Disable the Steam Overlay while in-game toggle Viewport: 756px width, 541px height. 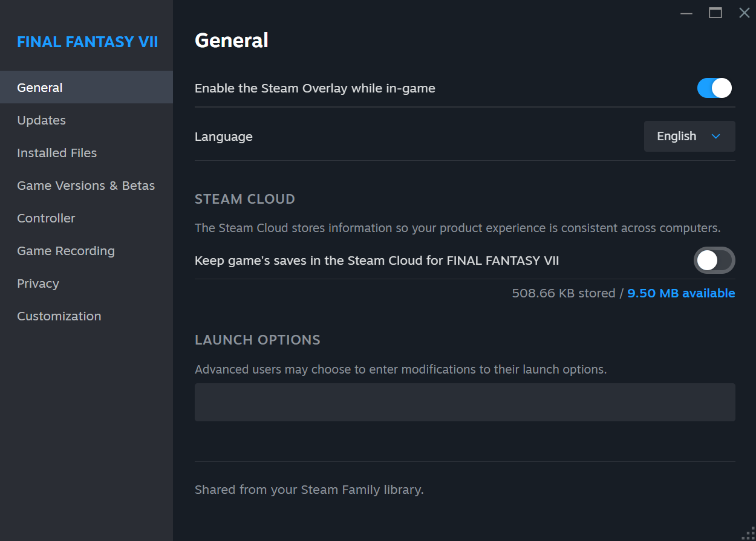[x=714, y=88]
